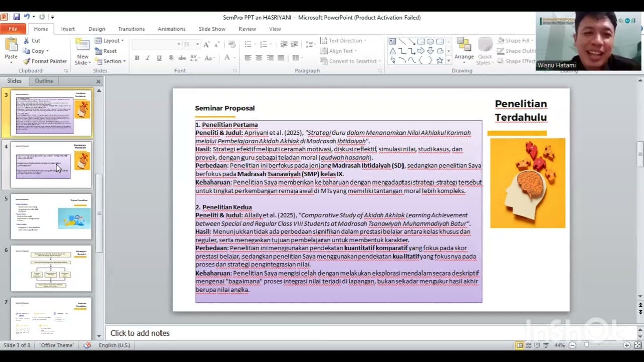This screenshot has height=362, width=644.
Task: Switch to Slide Sorter view icon
Action: (528, 345)
